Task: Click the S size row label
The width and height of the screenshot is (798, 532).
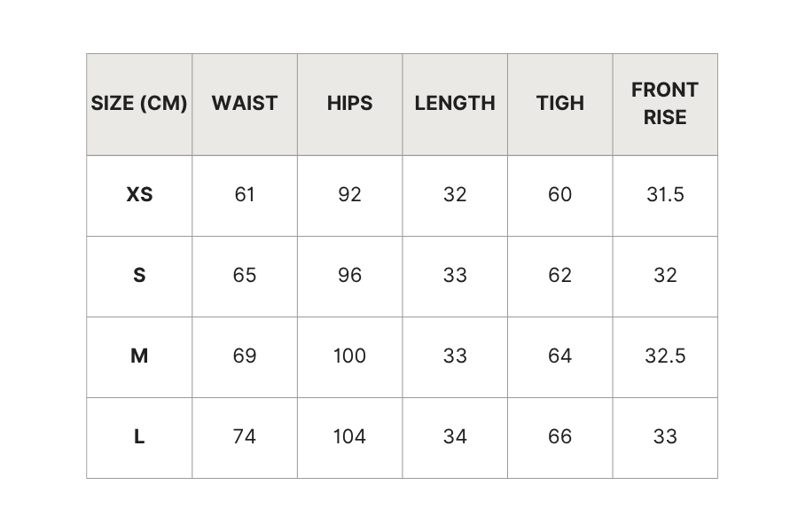Action: [x=139, y=276]
